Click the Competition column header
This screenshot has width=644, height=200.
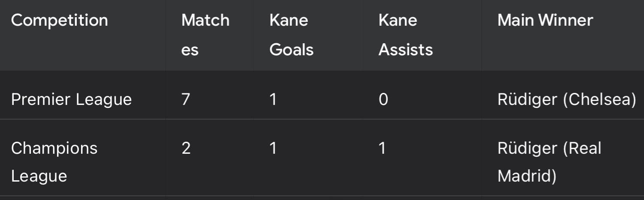(x=60, y=21)
